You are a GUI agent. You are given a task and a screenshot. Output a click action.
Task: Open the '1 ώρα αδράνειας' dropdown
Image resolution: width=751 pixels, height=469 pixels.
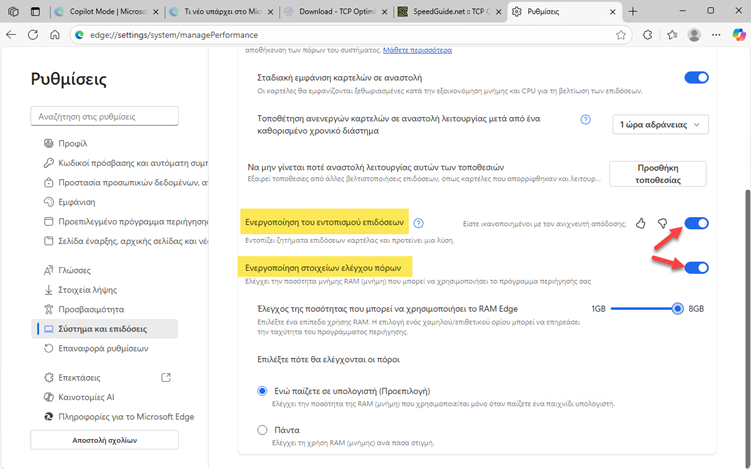pos(660,124)
